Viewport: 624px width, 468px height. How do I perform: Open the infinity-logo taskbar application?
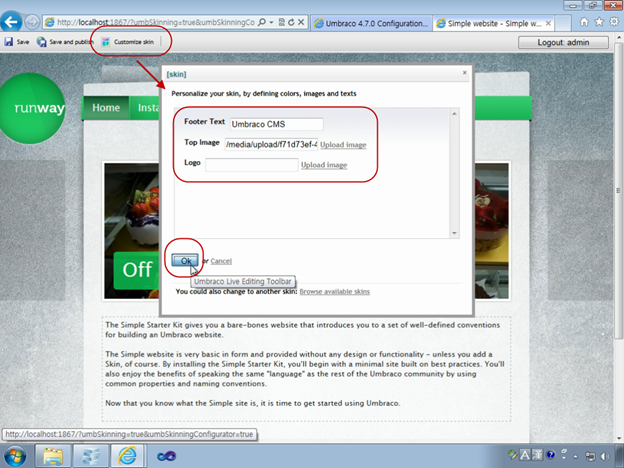coord(166,456)
